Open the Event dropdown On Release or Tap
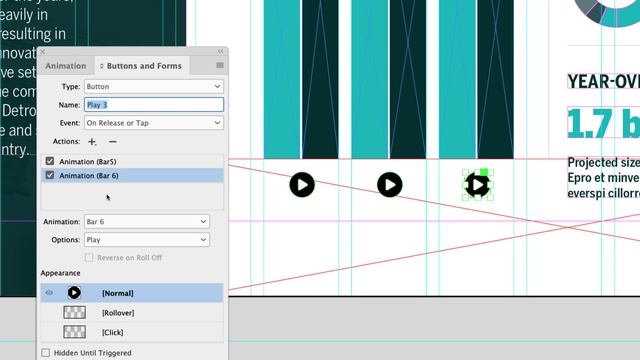Screen dimensions: 640x360 [154, 123]
